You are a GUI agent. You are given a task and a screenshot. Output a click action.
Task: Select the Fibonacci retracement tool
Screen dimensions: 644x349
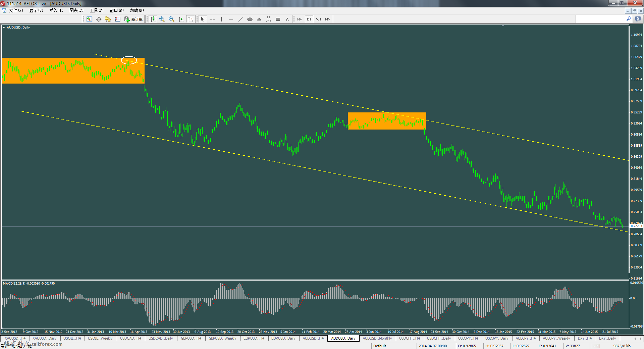268,19
